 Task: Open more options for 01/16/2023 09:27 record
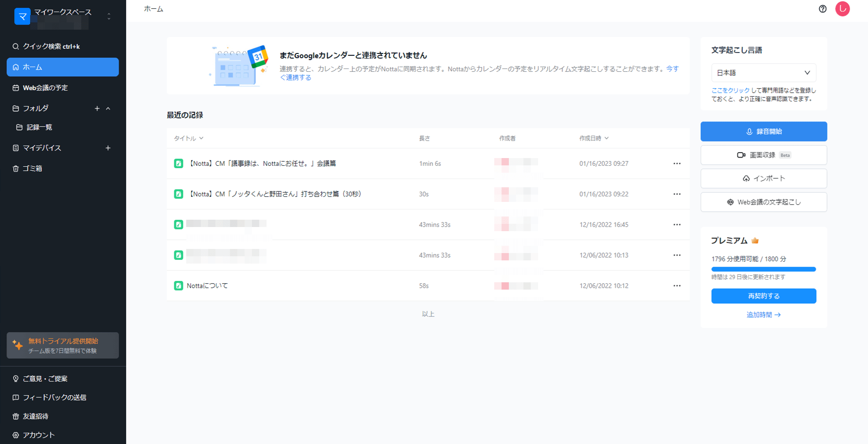[x=677, y=164]
